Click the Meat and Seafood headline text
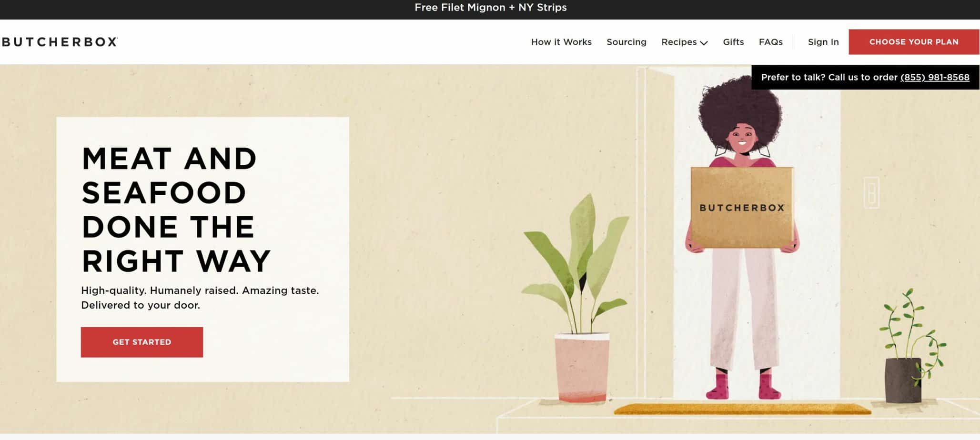 tap(176, 210)
